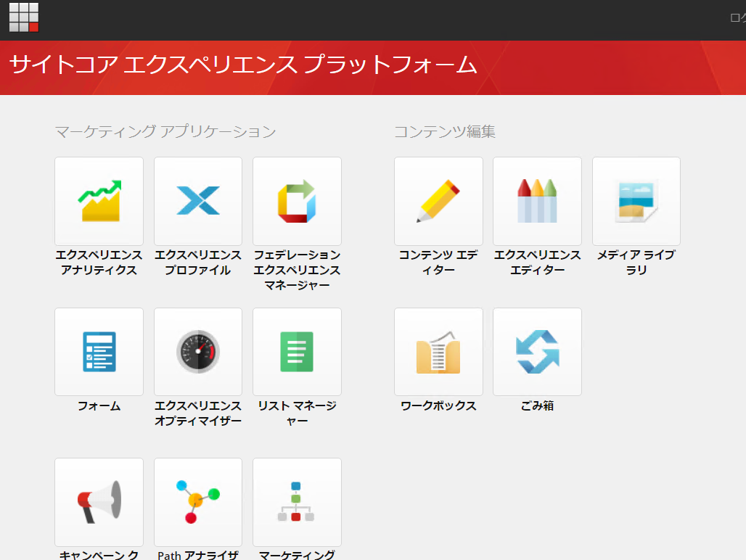Launch Path アナライザー node icon
Image resolution: width=746 pixels, height=560 pixels.
[x=198, y=502]
